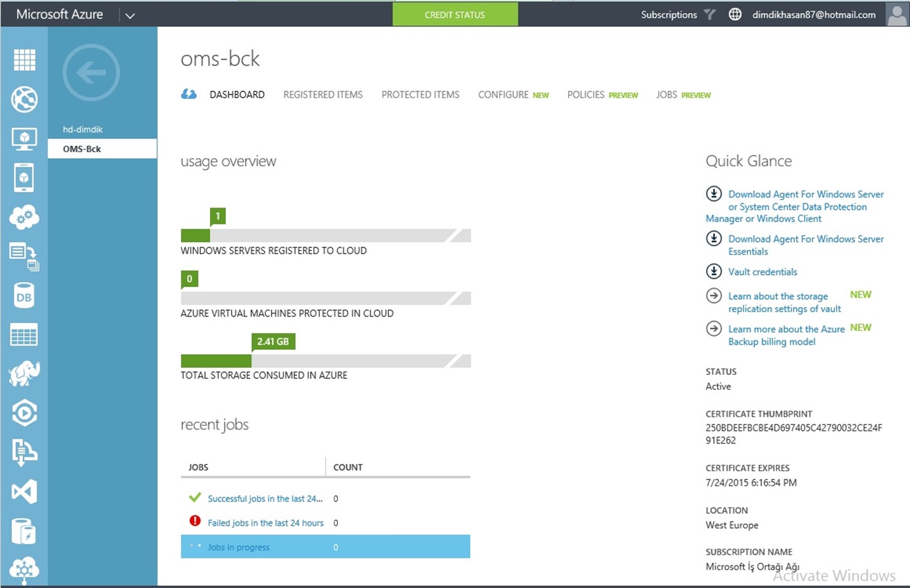
Task: Click the language globe icon in header
Action: coord(735,14)
